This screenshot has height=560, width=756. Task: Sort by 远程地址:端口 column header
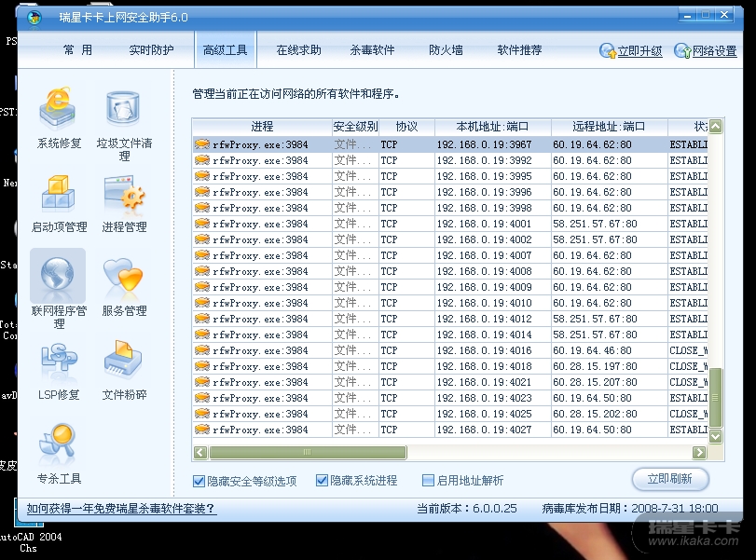610,127
